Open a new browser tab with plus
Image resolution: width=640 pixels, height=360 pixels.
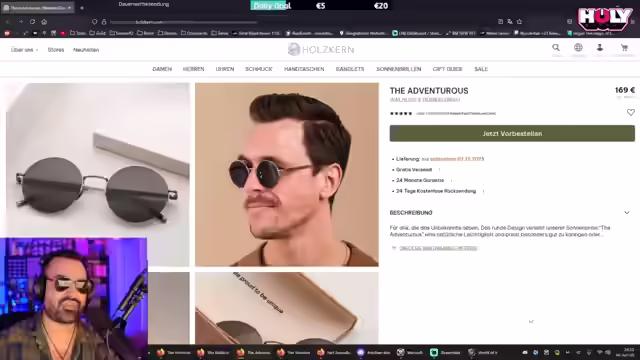pyautogui.click(x=82, y=8)
